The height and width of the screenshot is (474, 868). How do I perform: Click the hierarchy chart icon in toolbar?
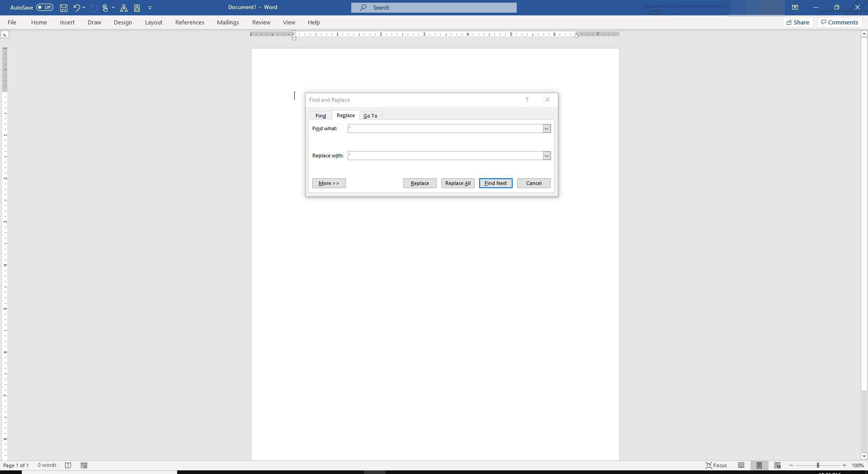[x=123, y=8]
